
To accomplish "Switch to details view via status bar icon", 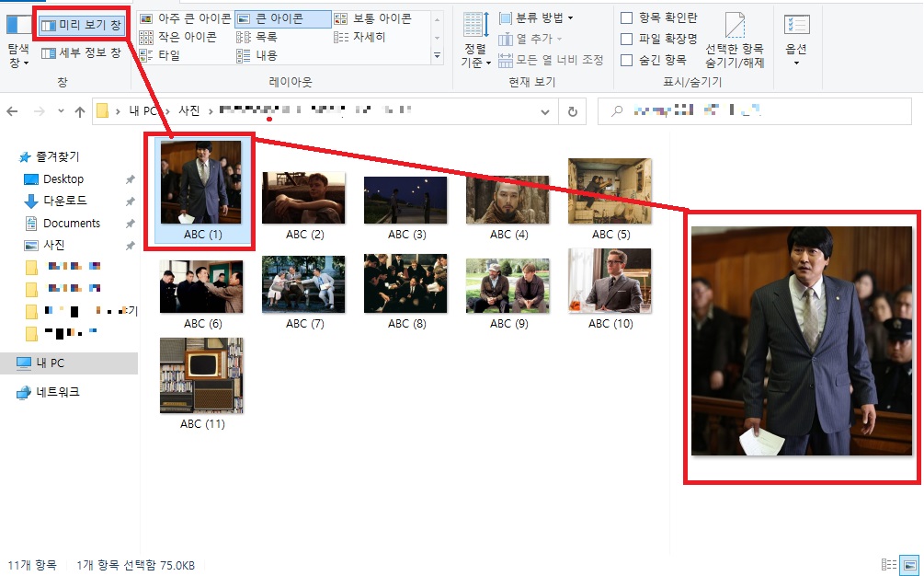I will coord(889,564).
